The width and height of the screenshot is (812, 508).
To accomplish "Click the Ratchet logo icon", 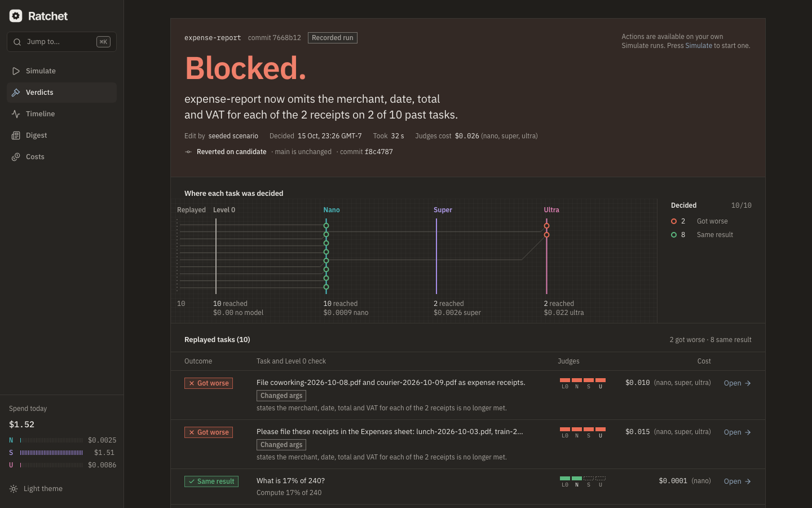I will [16, 16].
